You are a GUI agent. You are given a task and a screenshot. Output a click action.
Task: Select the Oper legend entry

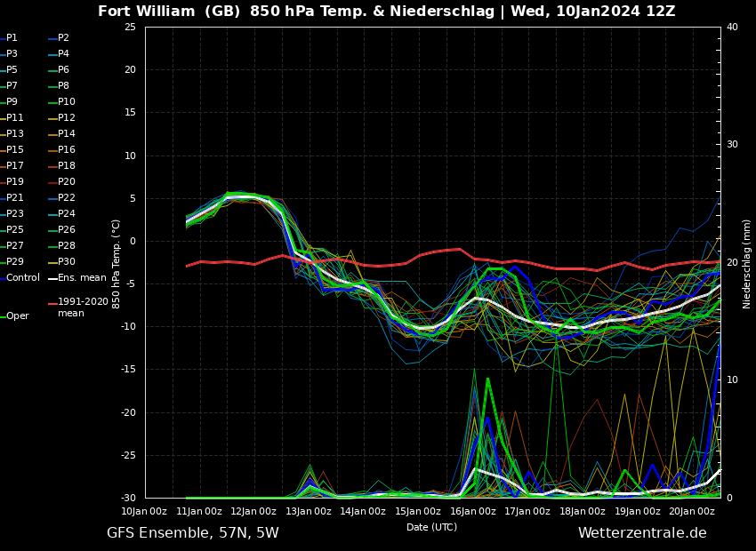(17, 316)
